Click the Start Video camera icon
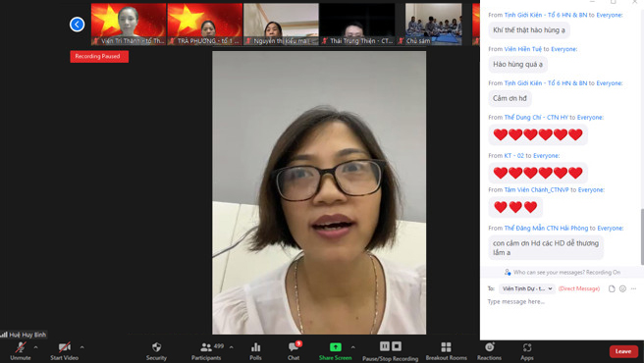 tap(64, 347)
